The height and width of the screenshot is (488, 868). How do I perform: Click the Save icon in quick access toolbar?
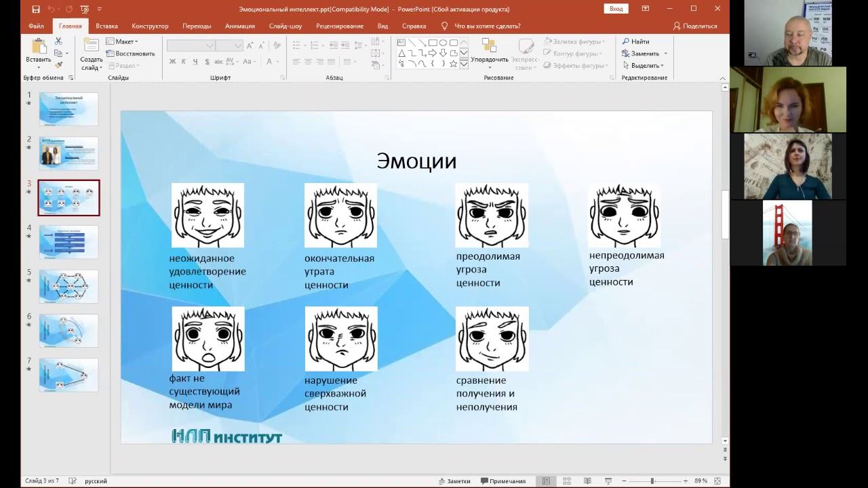pos(36,9)
